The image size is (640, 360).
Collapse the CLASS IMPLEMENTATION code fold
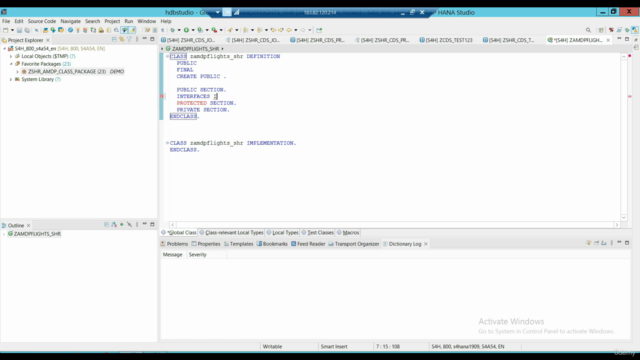(167, 143)
